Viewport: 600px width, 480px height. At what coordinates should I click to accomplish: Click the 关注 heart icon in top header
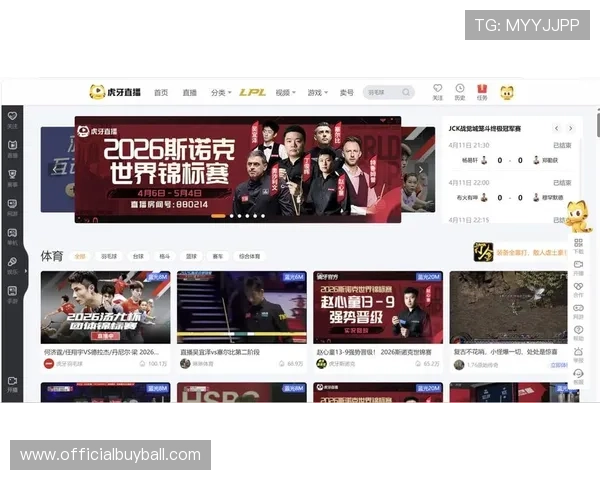pos(437,88)
